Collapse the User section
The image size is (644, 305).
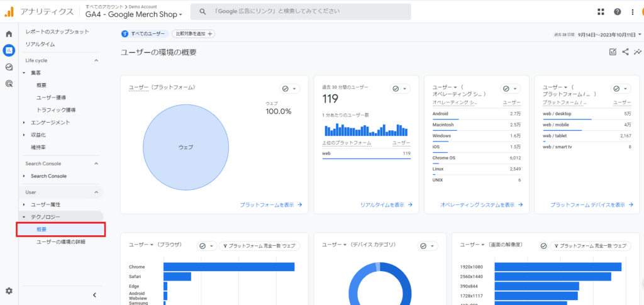tap(96, 192)
